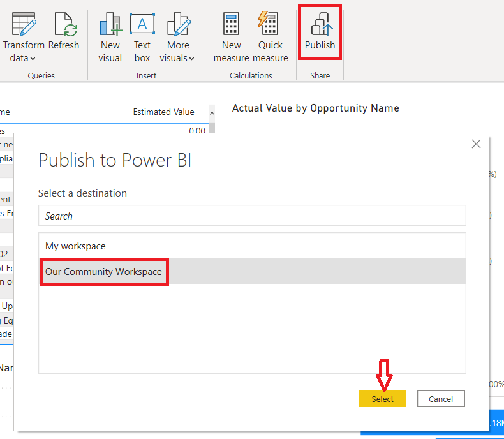Image resolution: width=504 pixels, height=439 pixels.
Task: Create a New measure
Action: pyautogui.click(x=232, y=37)
